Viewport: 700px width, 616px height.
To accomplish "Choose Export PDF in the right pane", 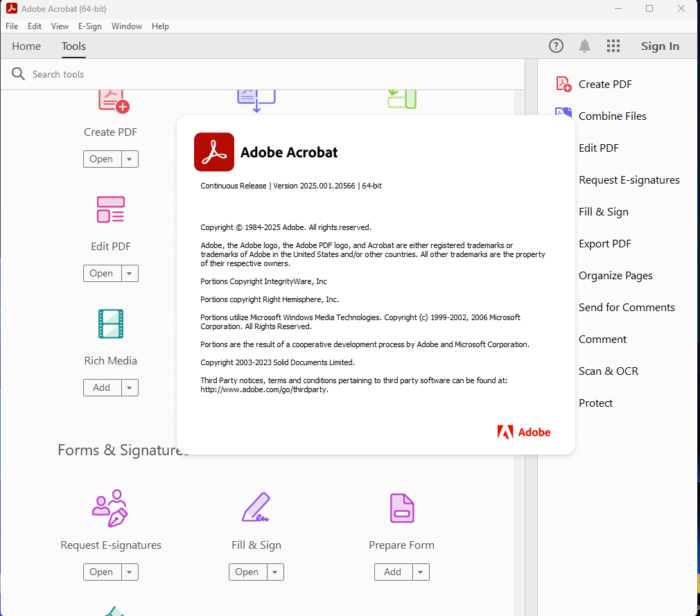I will click(605, 244).
